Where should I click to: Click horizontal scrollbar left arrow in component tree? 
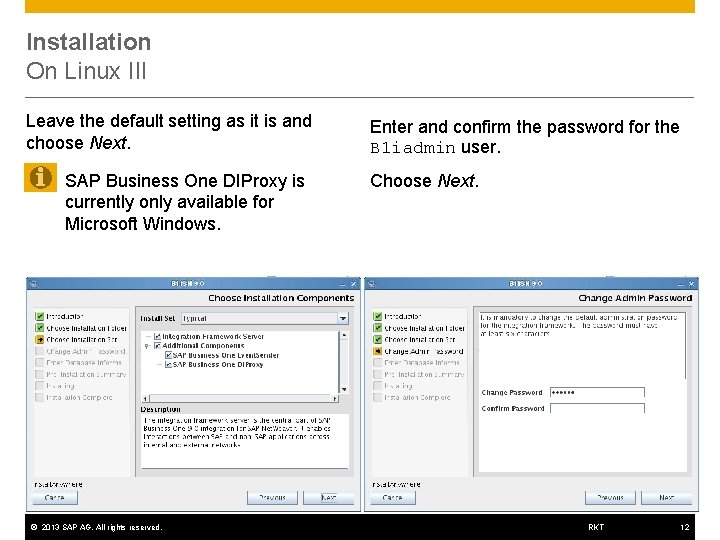click(145, 399)
